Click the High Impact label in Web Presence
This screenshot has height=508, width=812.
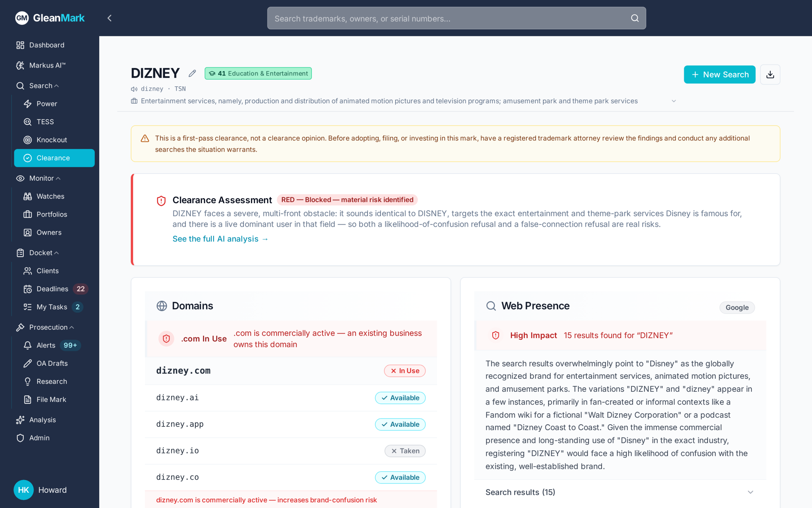(533, 335)
